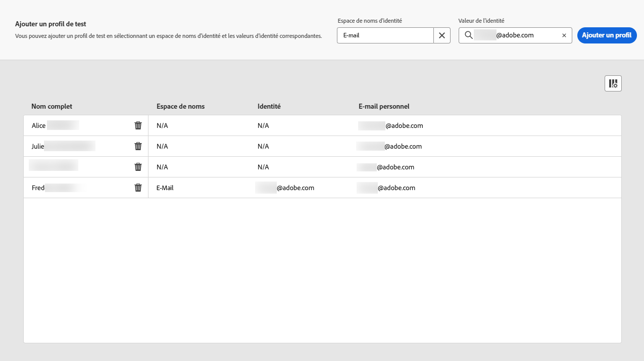Click the trash icon in the third row
Viewport: 644px width, 361px height.
(138, 167)
